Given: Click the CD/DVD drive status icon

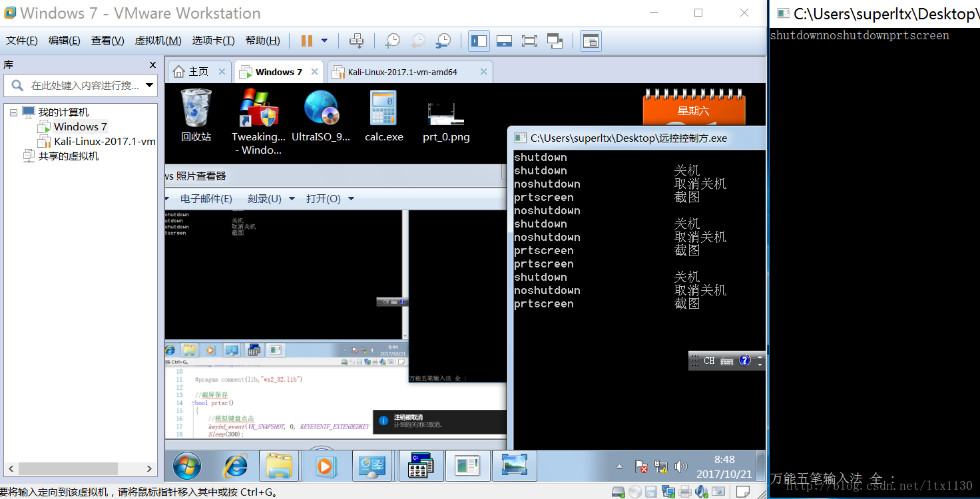Looking at the screenshot, I should coord(635,492).
